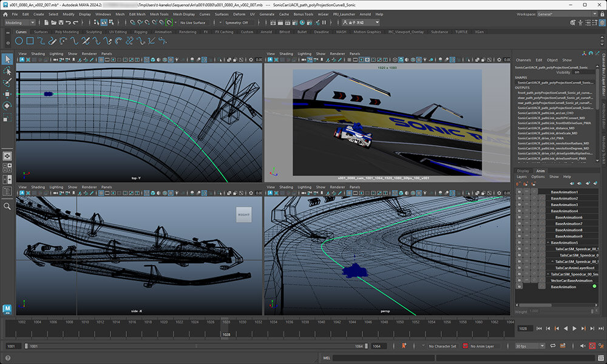Activate the Rotate tool in toolbox
607x364 pixels.
[7, 106]
